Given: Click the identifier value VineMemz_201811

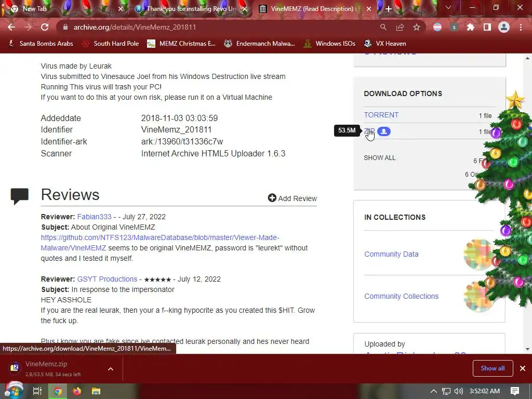Looking at the screenshot, I should coord(176,129).
